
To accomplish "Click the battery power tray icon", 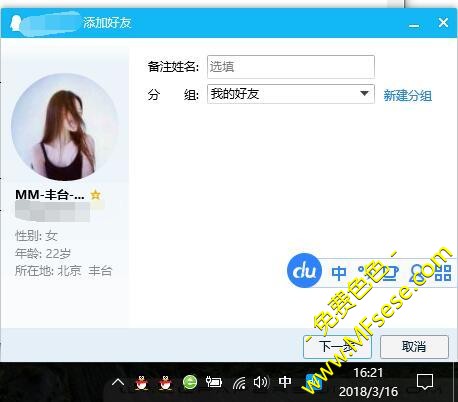I will click(x=214, y=382).
